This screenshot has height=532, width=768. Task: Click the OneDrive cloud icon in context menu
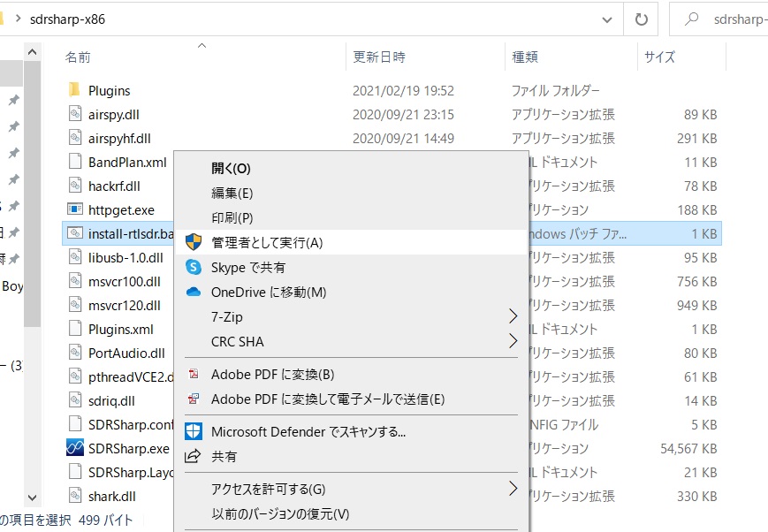[194, 292]
